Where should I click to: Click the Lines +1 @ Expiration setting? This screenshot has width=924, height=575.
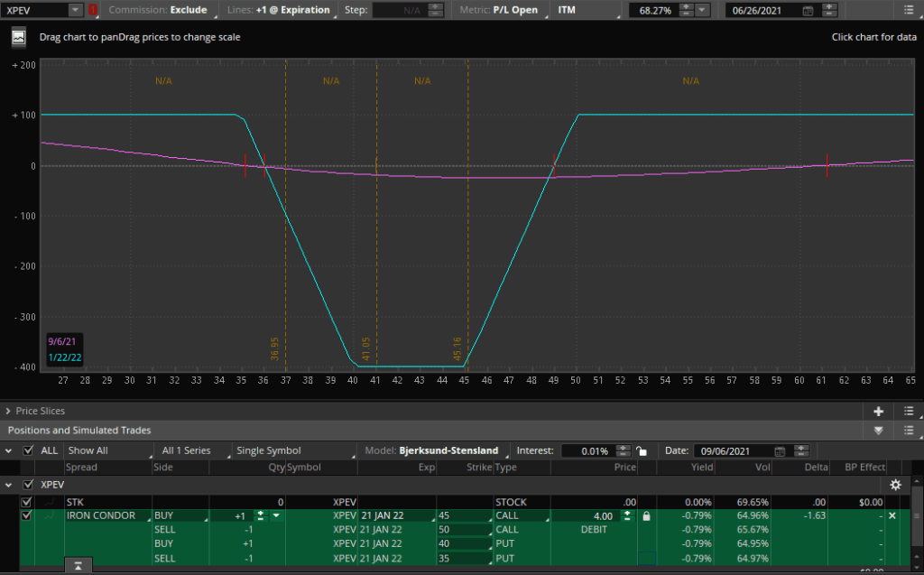281,10
